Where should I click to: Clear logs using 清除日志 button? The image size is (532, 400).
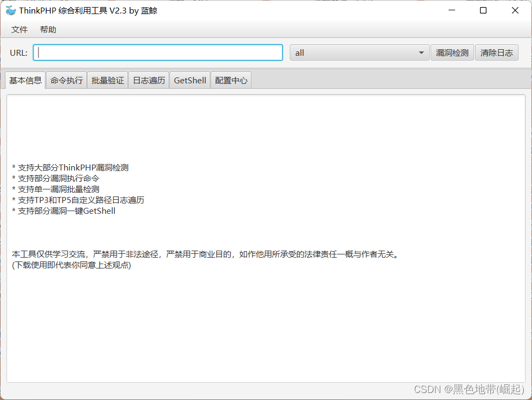tap(496, 53)
